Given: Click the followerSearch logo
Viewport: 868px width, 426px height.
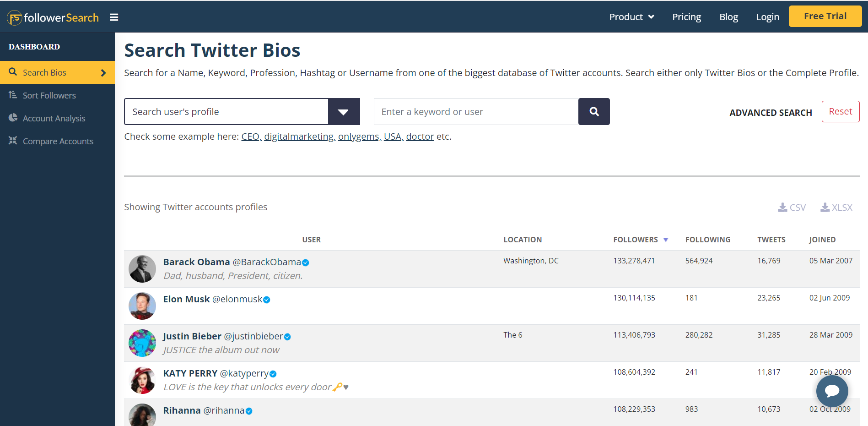Looking at the screenshot, I should pos(53,18).
